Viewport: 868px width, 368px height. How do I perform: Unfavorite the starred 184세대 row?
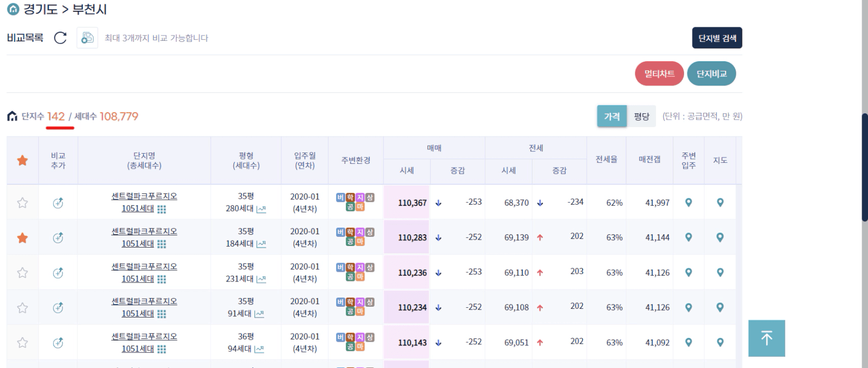[23, 237]
